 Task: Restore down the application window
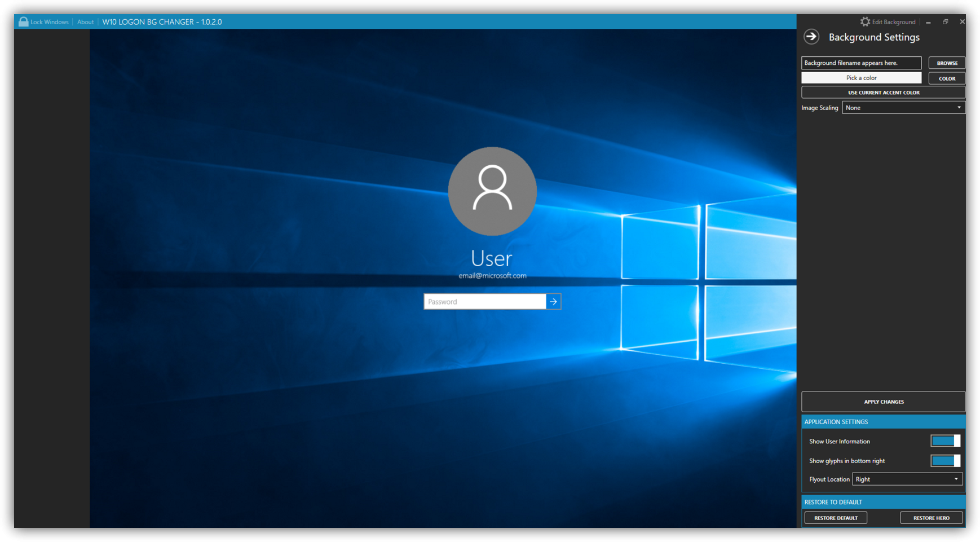pyautogui.click(x=946, y=22)
